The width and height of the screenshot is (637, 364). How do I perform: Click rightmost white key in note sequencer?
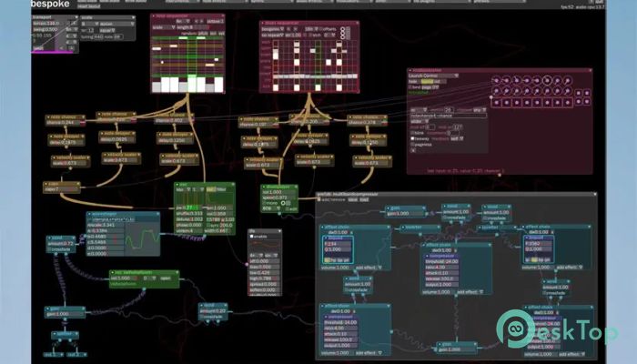click(x=219, y=85)
